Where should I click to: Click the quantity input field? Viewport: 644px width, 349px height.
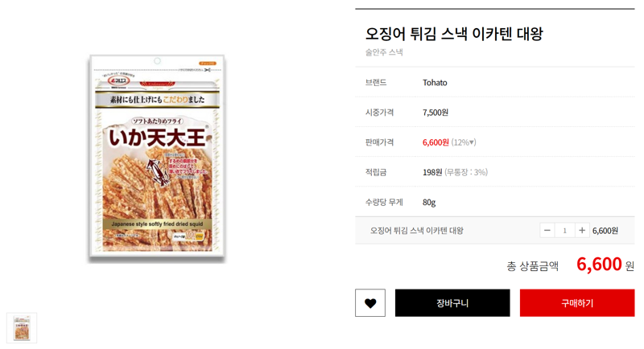565,231
